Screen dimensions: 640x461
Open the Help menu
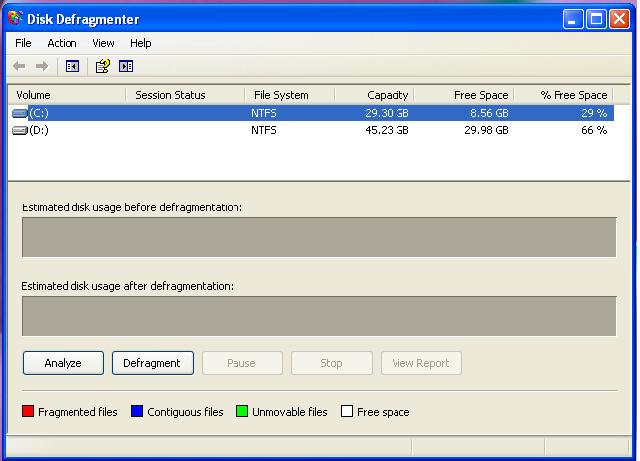coord(140,43)
